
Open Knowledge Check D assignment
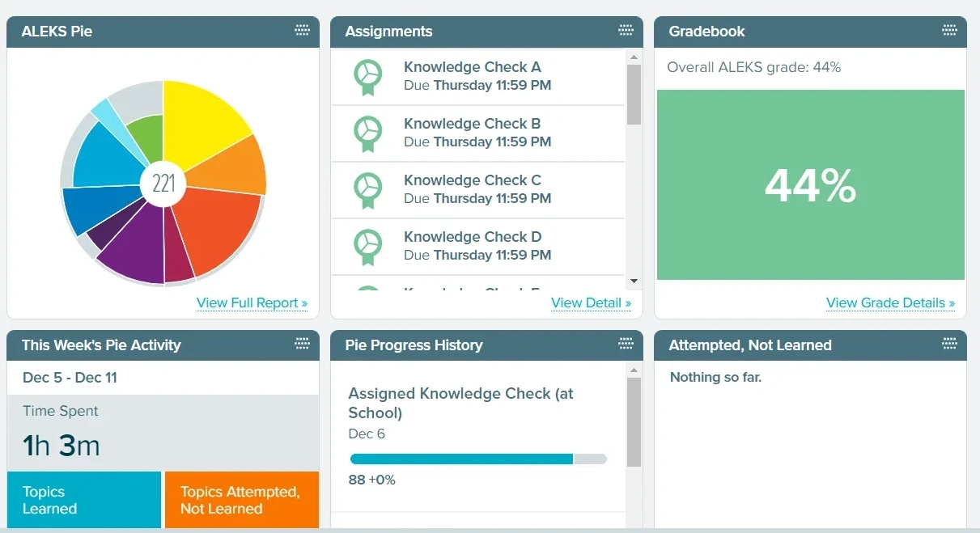coord(473,237)
